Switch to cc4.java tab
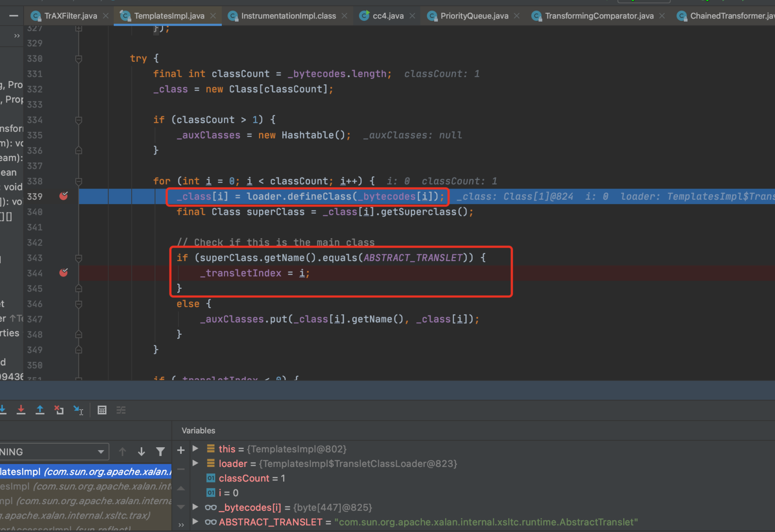 click(x=388, y=16)
